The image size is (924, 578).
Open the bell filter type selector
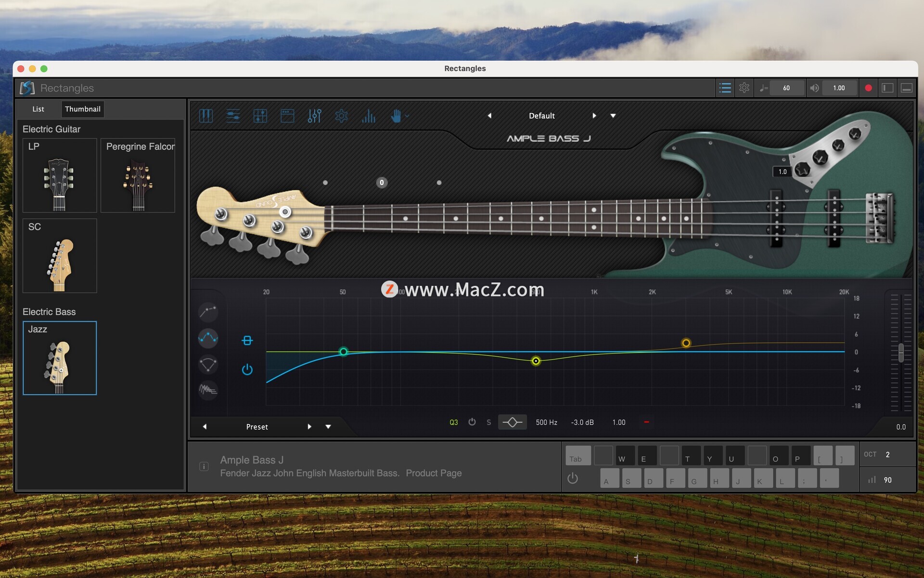(512, 422)
